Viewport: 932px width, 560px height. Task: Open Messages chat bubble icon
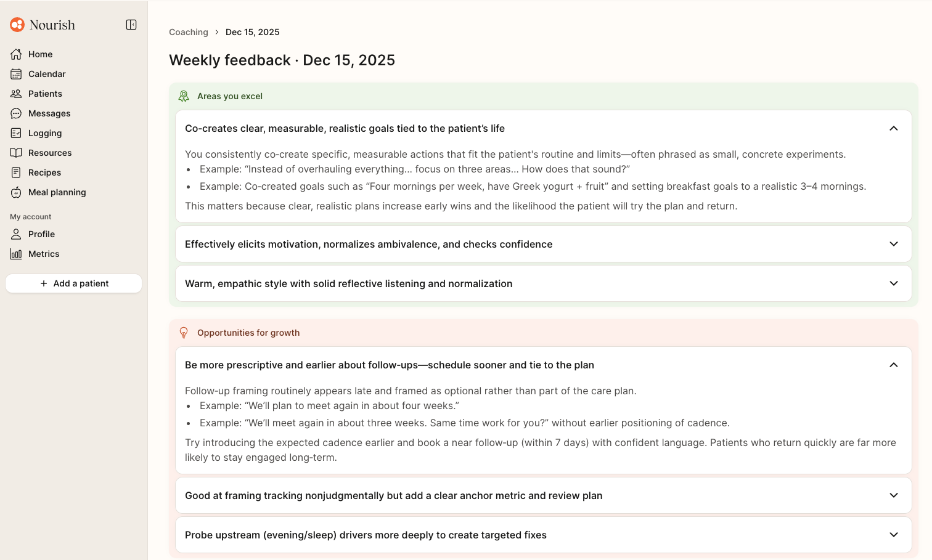[x=16, y=113]
